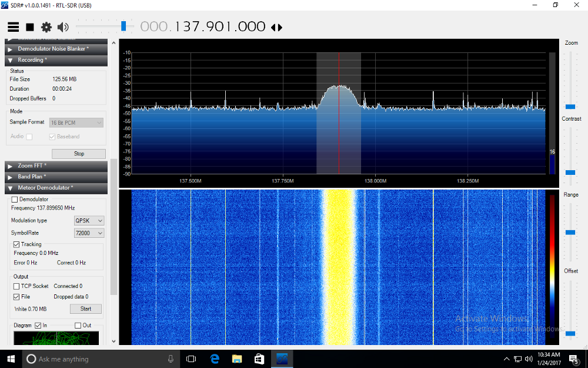Image resolution: width=588 pixels, height=368 pixels.
Task: Open Task View on the taskbar
Action: (191, 359)
